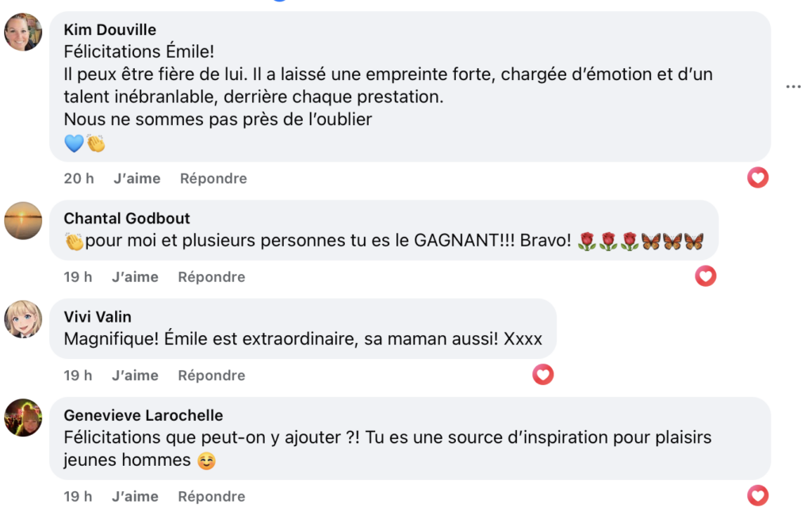812x515 pixels.
Task: Reply to Chantal Godbout using Répondre
Action: [x=211, y=277]
